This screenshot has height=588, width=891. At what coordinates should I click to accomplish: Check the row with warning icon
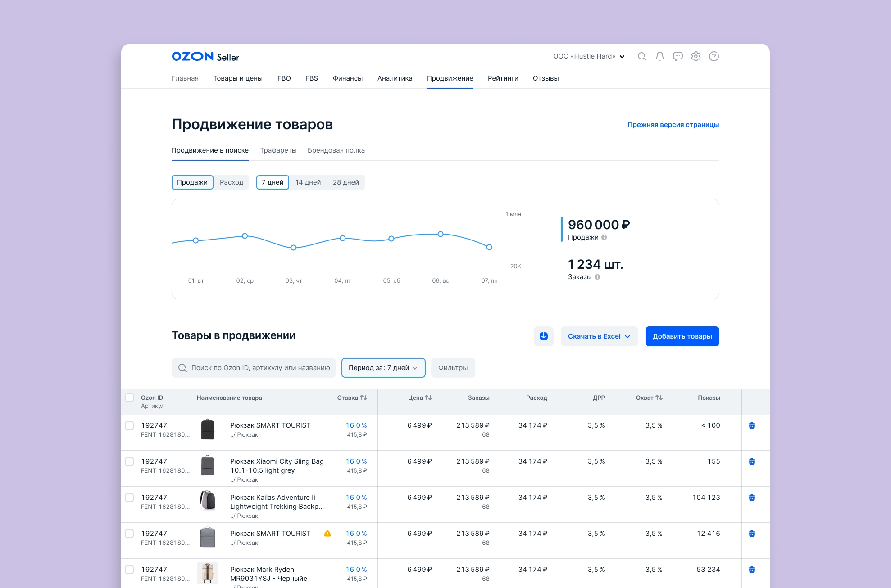129,534
